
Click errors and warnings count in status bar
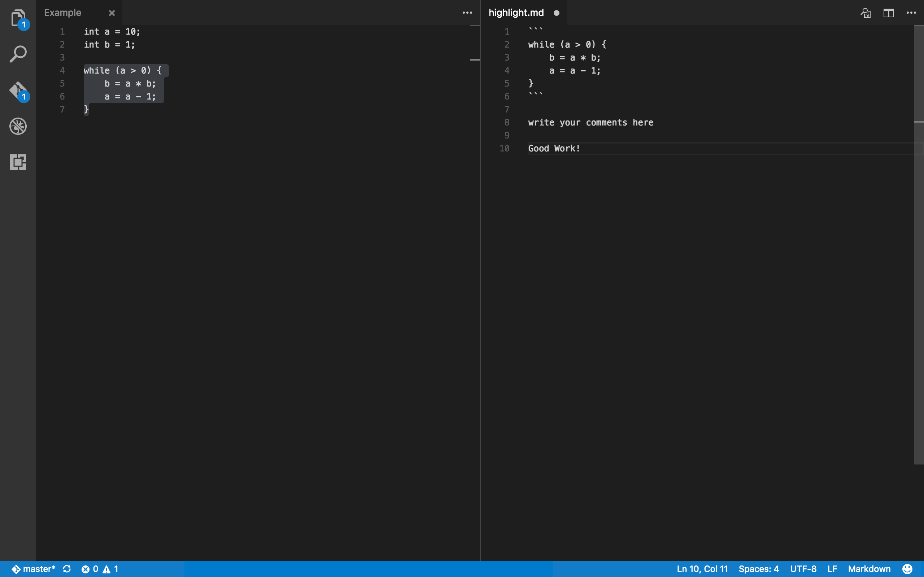(x=100, y=569)
